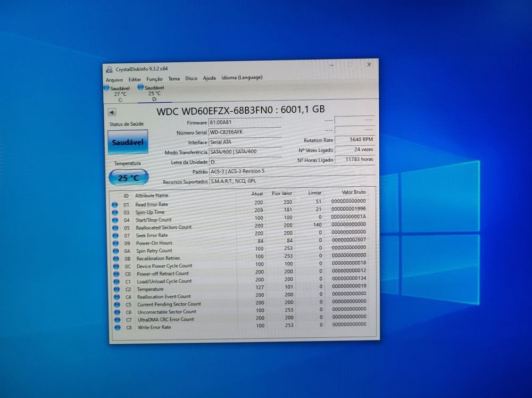Select the Reallocated Sectors Count row name
The height and width of the screenshot is (398, 532).
[163, 227]
